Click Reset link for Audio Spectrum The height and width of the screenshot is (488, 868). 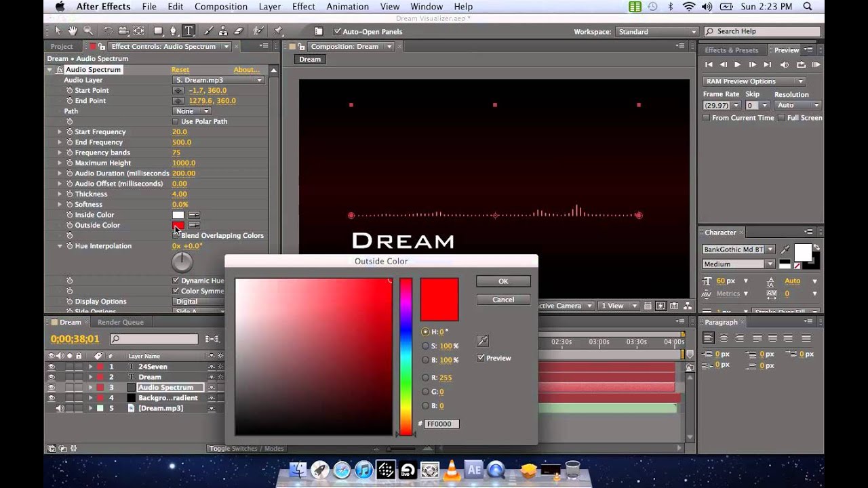point(180,70)
